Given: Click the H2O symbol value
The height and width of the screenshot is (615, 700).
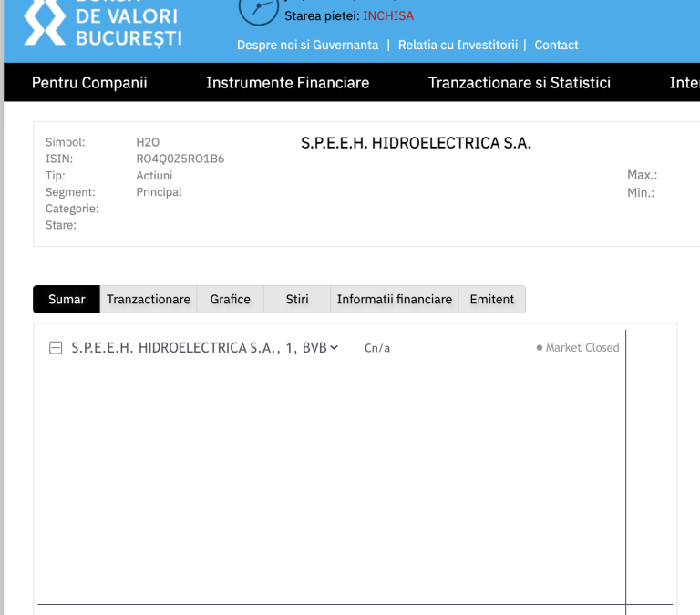Looking at the screenshot, I should click(148, 142).
